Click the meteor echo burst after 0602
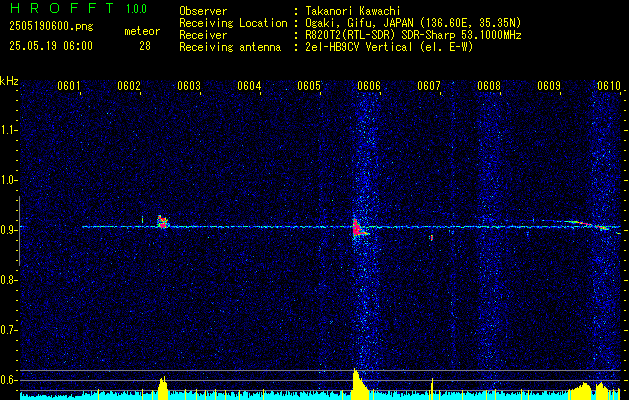This screenshot has height=400, width=629. [x=163, y=222]
